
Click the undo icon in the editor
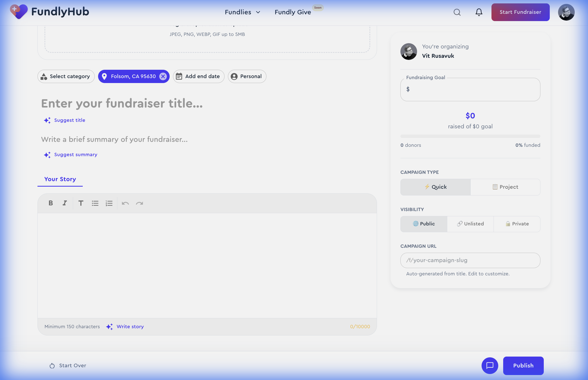click(x=125, y=203)
